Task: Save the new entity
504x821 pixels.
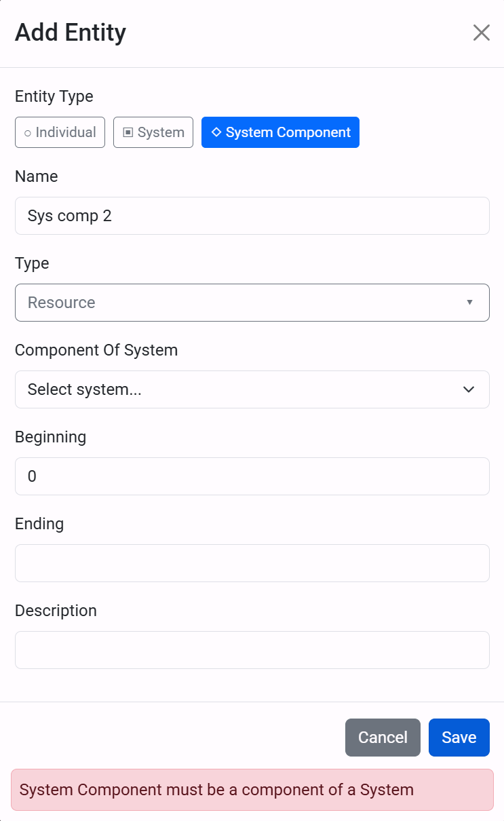Action: [x=459, y=738]
